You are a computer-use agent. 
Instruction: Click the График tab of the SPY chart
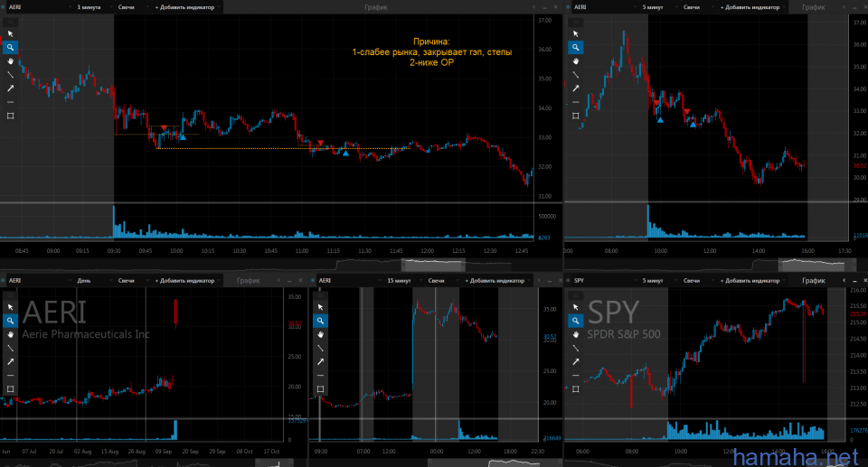[x=814, y=281]
